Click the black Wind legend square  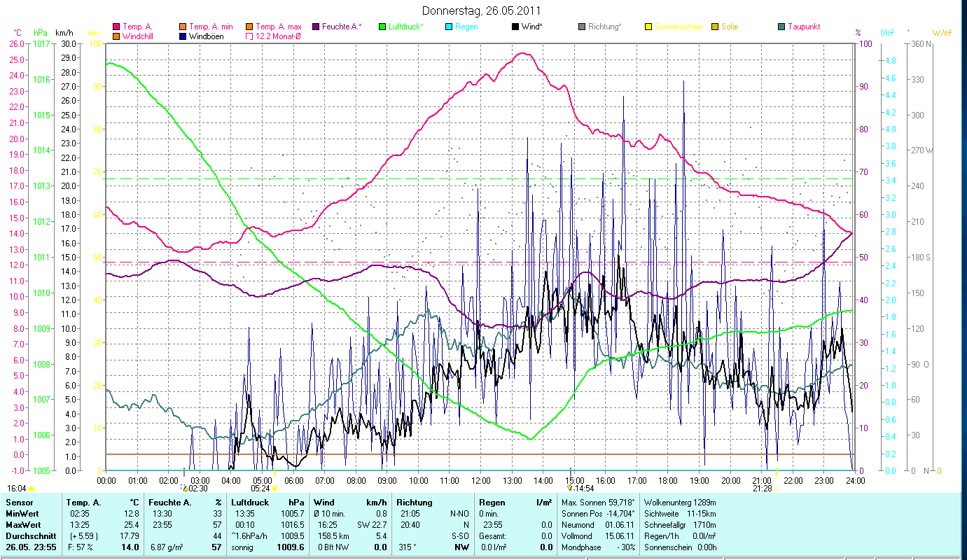point(515,27)
